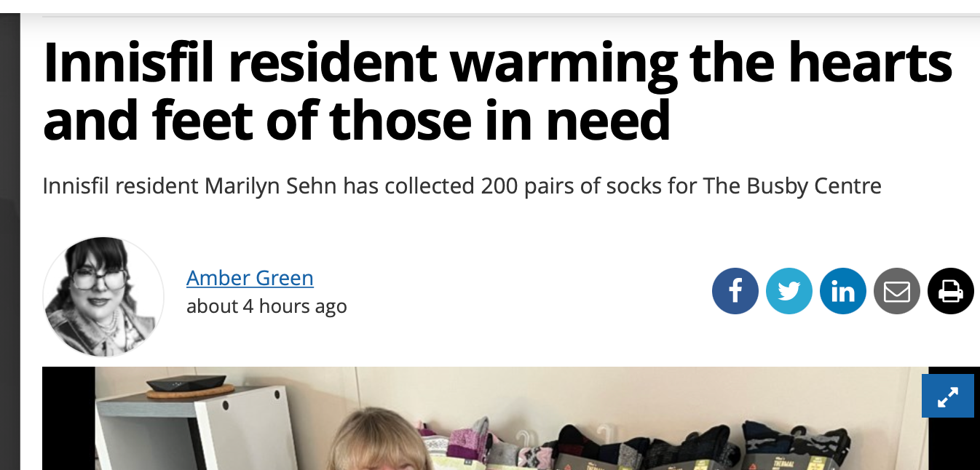Email this article via envelope icon
The width and height of the screenshot is (980, 470).
896,291
